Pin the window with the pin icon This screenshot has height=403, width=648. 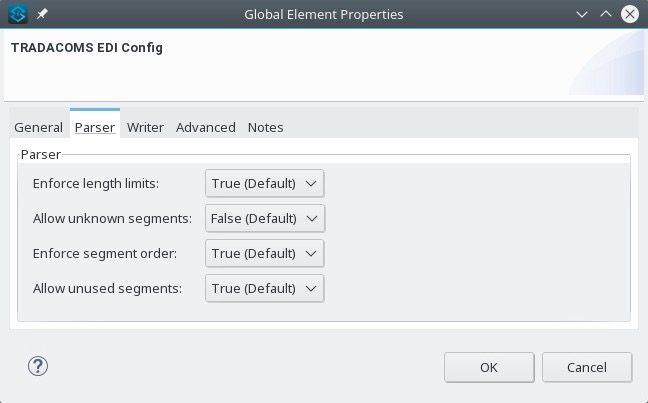point(41,15)
